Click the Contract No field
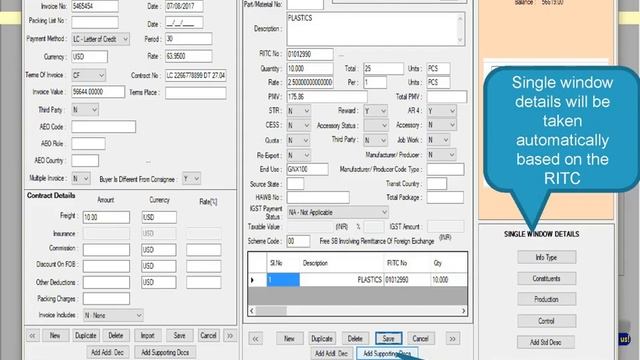This screenshot has width=640, height=360. click(x=196, y=76)
